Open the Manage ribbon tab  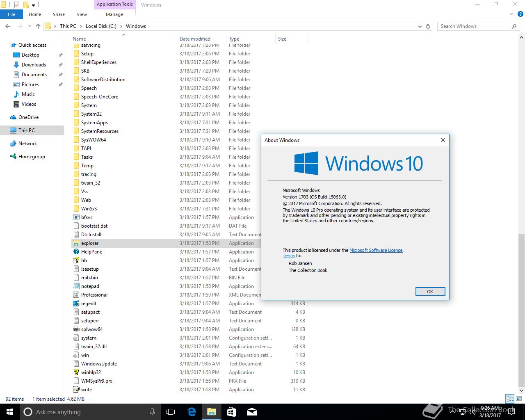(x=114, y=14)
